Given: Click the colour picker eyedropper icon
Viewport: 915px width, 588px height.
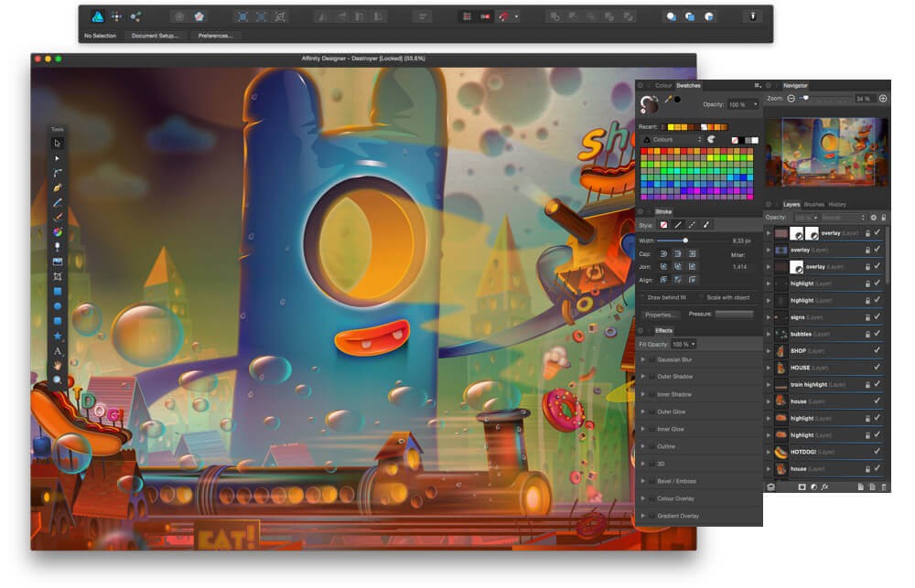Looking at the screenshot, I should coord(668,99).
